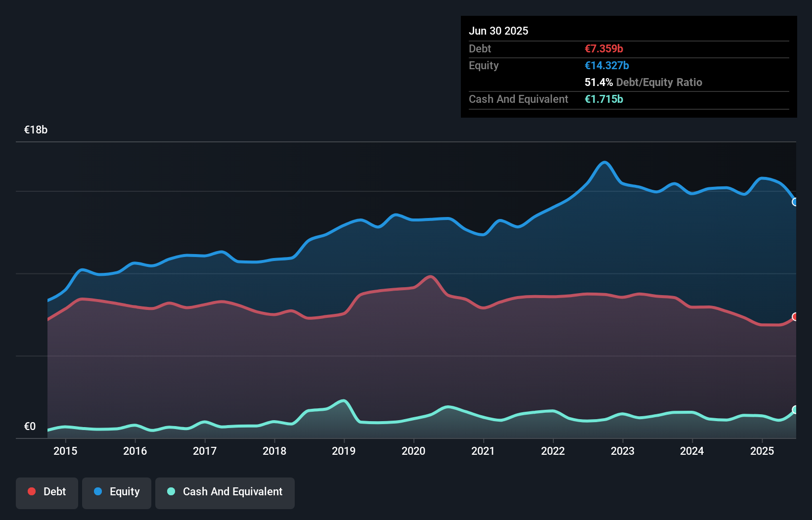Open details from the Debt/Equity Ratio row
Image resolution: width=812 pixels, height=520 pixels.
[x=643, y=82]
